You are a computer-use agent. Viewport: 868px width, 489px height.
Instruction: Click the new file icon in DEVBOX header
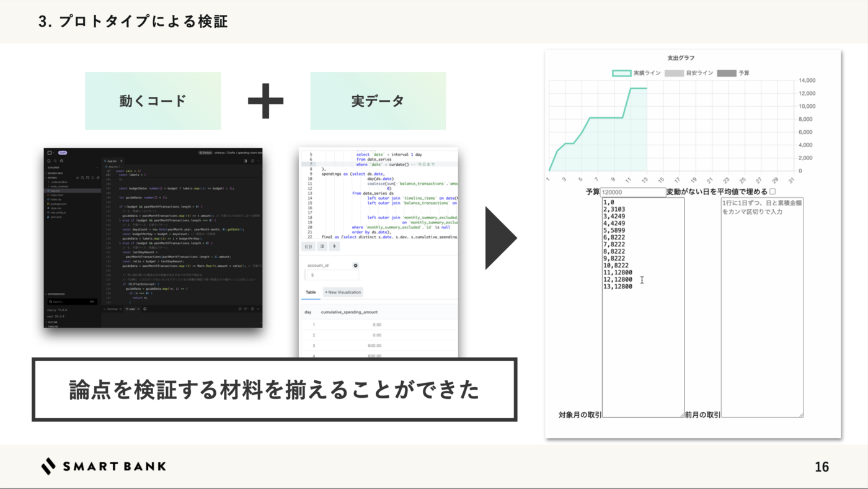point(82,178)
